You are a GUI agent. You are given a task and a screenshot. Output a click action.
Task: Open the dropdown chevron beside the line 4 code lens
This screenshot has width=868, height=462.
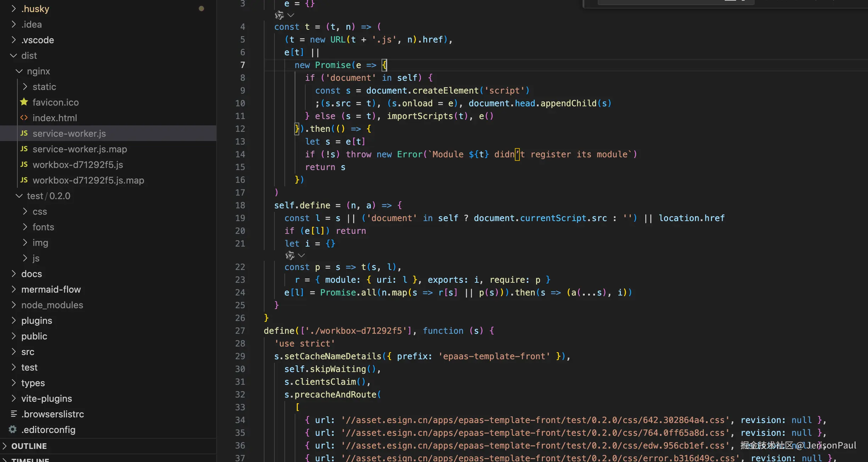(x=291, y=15)
